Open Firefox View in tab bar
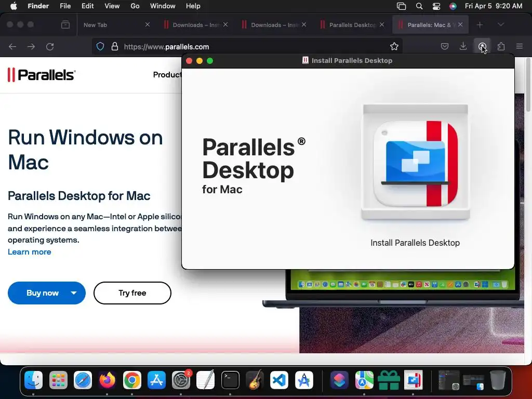The width and height of the screenshot is (532, 399). point(65,25)
